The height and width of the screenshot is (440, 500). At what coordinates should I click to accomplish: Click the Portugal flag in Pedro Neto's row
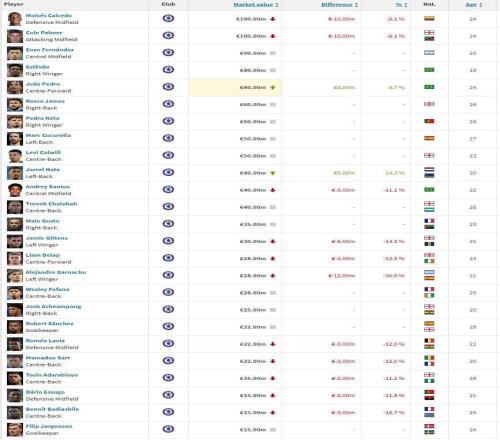429,121
